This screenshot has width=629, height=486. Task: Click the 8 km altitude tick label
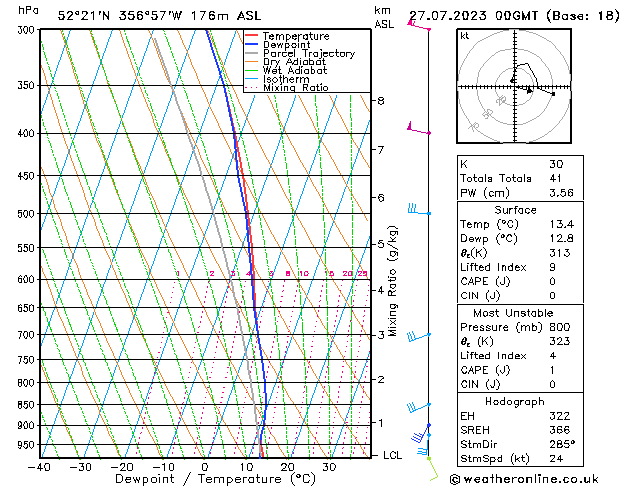click(381, 101)
